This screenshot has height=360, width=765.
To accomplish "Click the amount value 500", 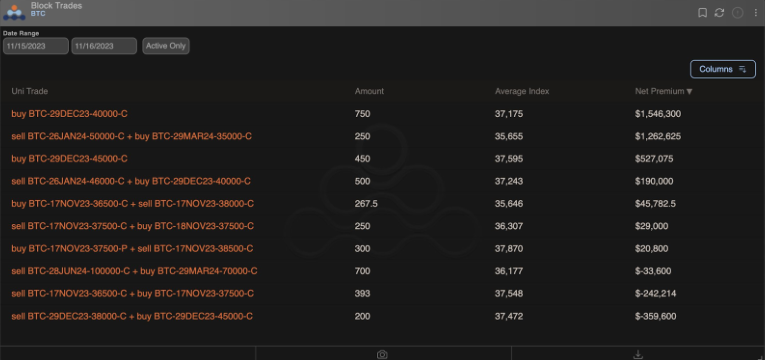I will 362,181.
